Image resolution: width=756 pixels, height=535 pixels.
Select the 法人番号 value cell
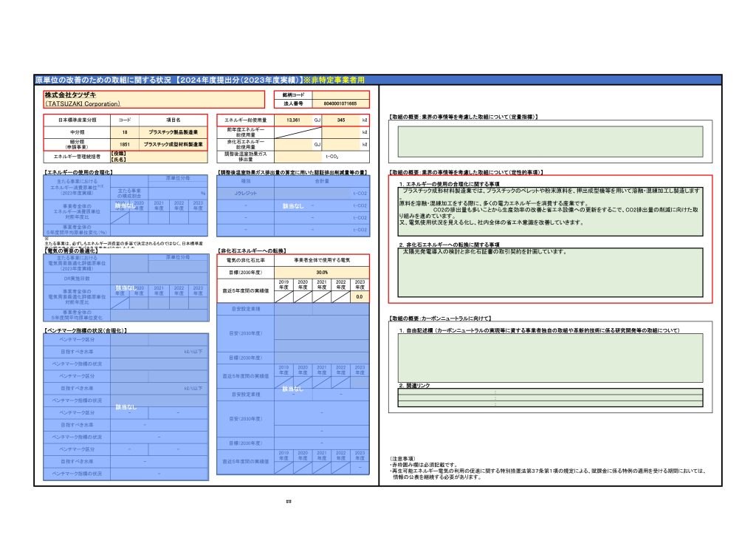click(340, 103)
